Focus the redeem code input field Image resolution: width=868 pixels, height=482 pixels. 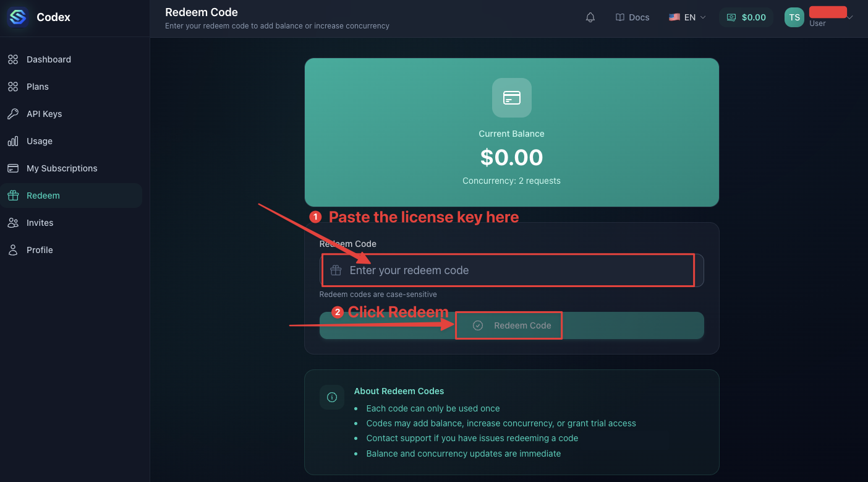pos(513,270)
